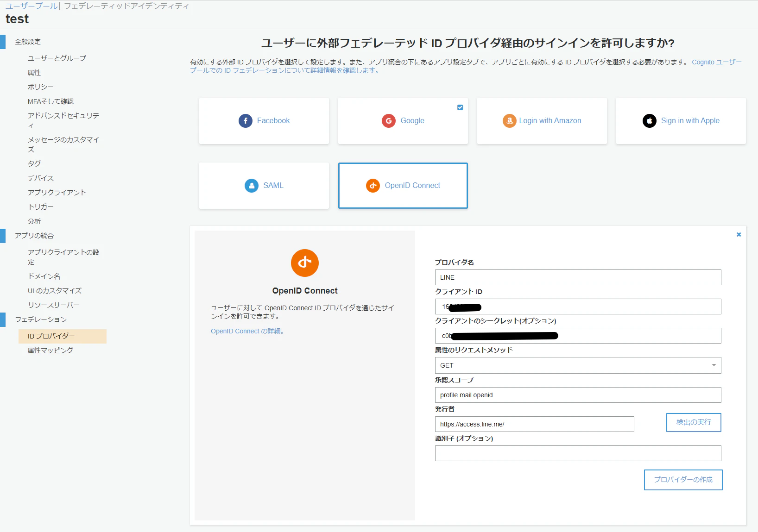Click the クライアントのシークレット input field
This screenshot has height=532, width=758.
pos(578,336)
